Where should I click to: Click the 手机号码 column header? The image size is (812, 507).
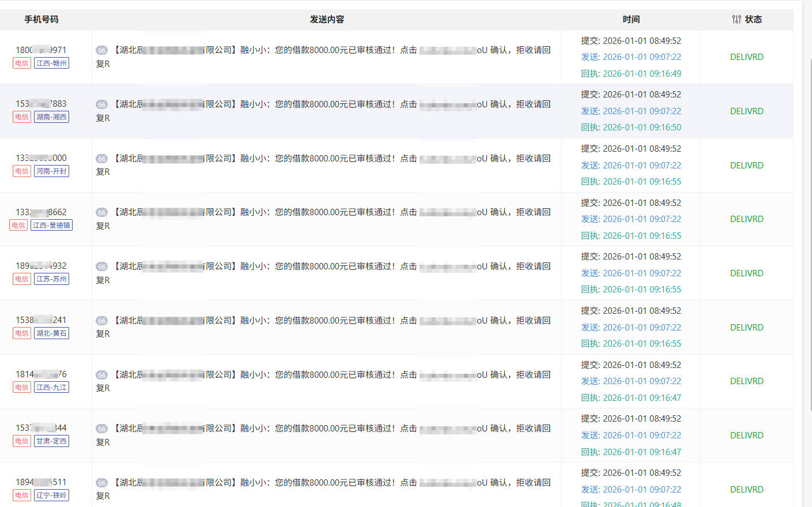click(x=41, y=20)
